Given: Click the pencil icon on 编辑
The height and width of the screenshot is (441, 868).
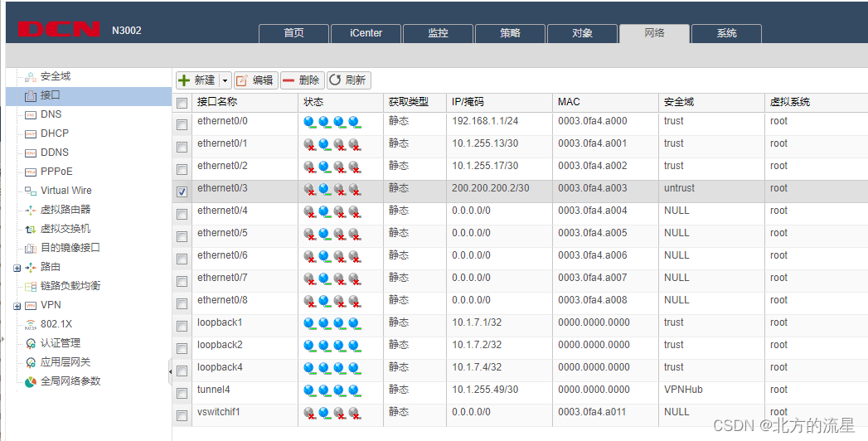Looking at the screenshot, I should click(x=242, y=80).
